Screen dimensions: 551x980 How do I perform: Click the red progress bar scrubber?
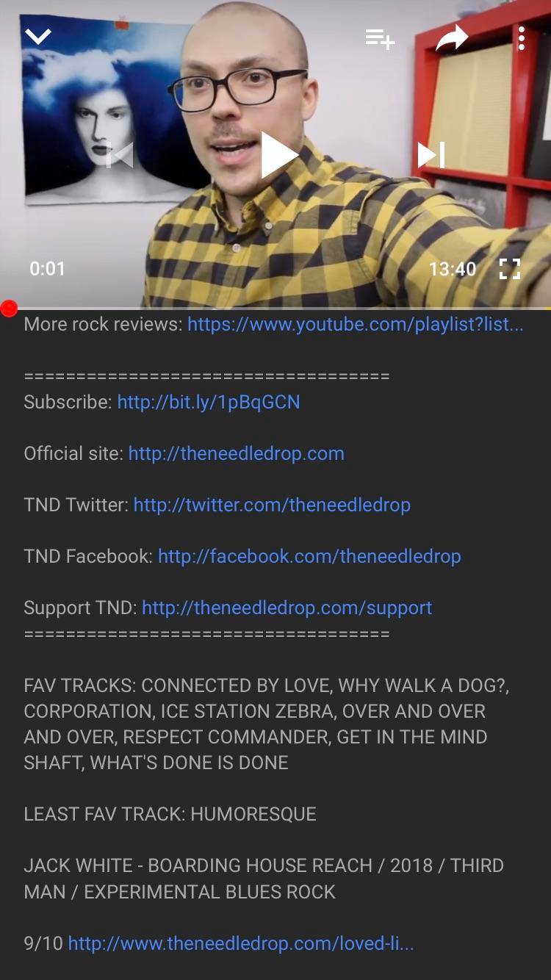pyautogui.click(x=9, y=309)
